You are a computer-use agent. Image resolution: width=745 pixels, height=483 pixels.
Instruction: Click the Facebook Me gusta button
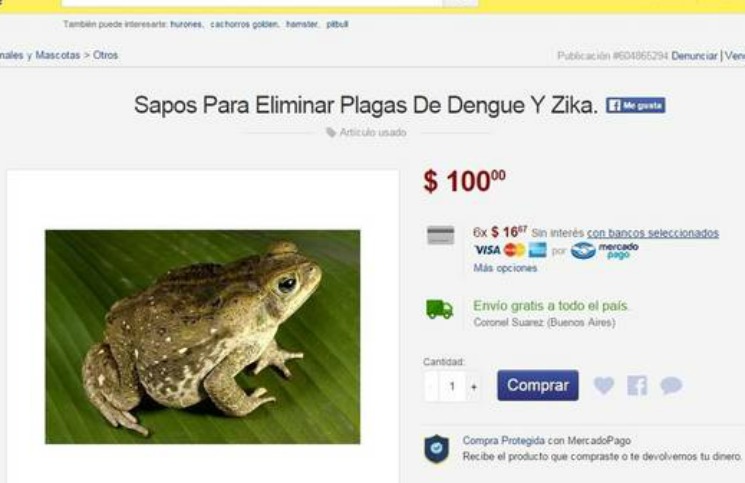coord(635,105)
